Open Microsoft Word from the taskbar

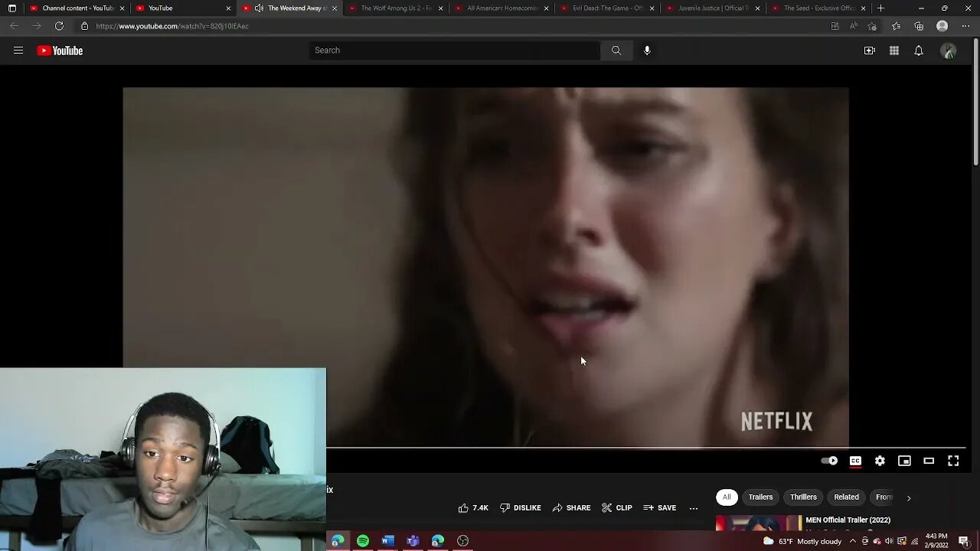(x=387, y=541)
